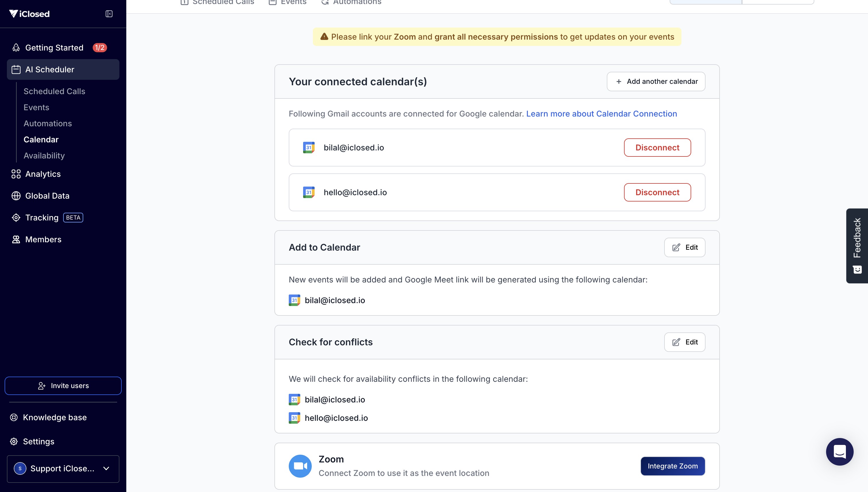Open the Feedback side tab

pyautogui.click(x=857, y=245)
